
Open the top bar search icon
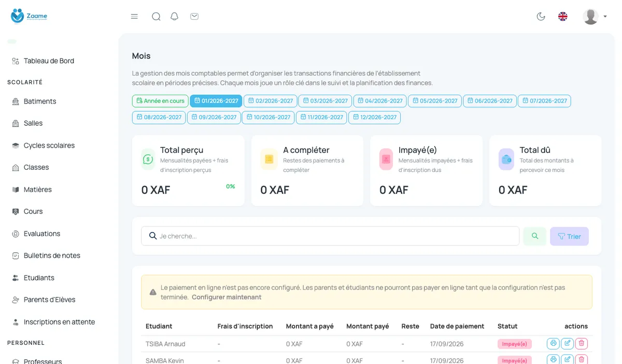pyautogui.click(x=156, y=17)
